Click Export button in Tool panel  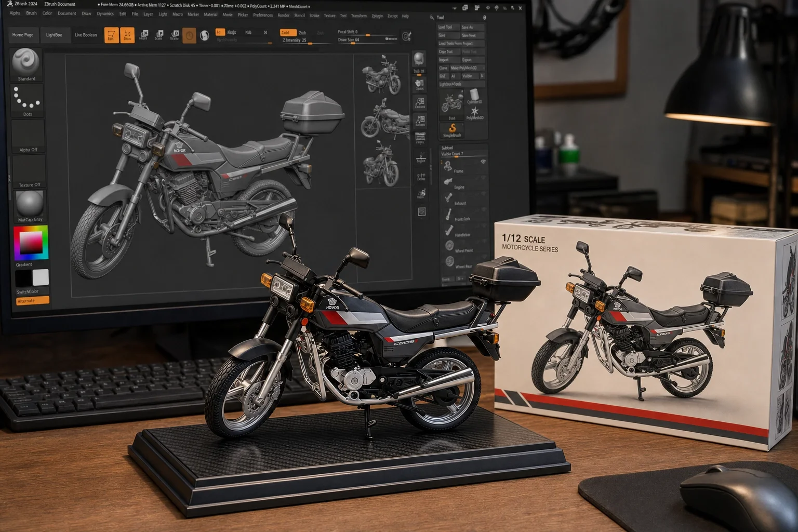472,60
